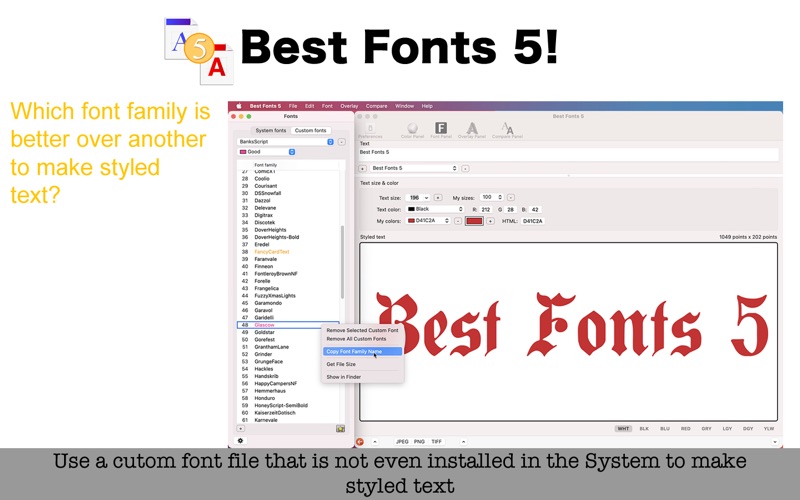Choose Copy Font Family Name
This screenshot has height=500, width=800.
pyautogui.click(x=354, y=351)
